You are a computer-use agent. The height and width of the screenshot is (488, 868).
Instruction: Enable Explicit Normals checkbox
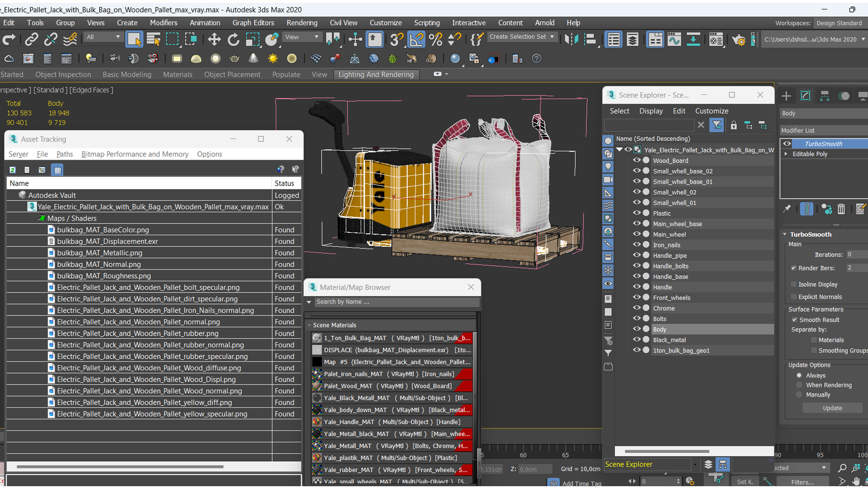pos(794,297)
